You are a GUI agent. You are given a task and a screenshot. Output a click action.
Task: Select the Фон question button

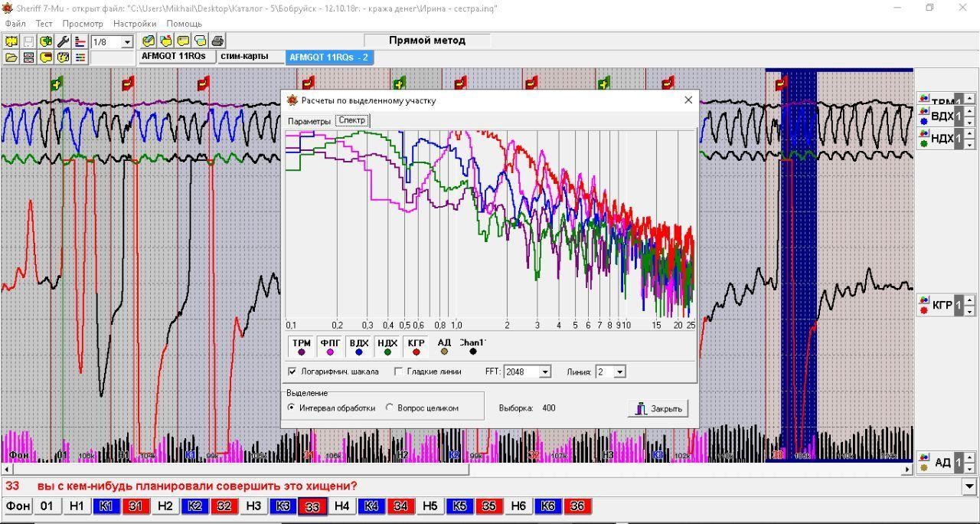(18, 506)
